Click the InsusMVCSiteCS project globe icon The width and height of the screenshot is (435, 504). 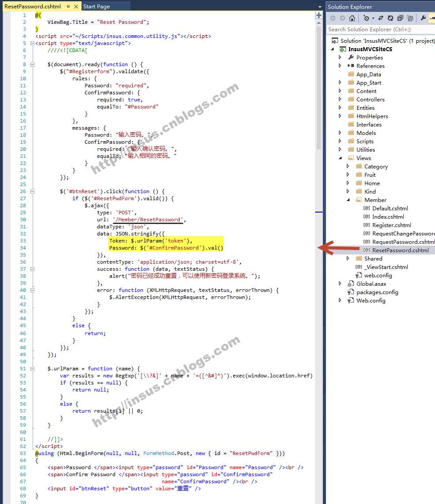click(x=343, y=49)
